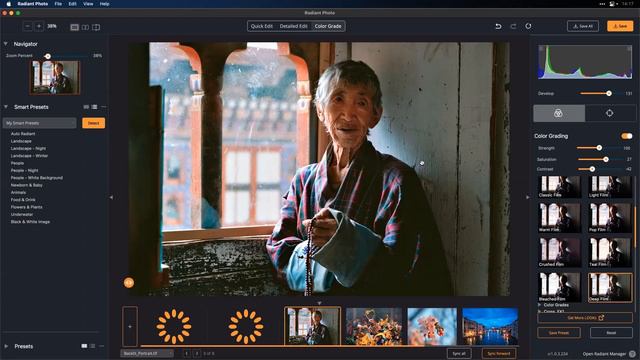Open the File menu
640x360 pixels.
tap(58, 4)
